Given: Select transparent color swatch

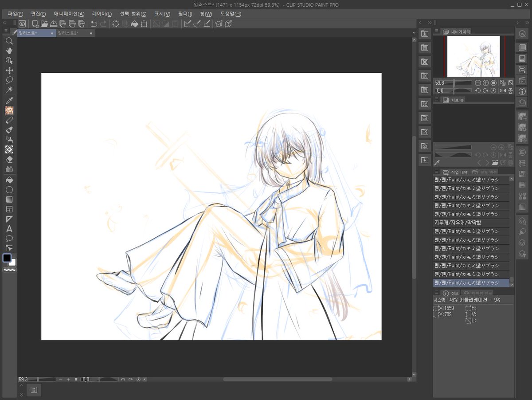Looking at the screenshot, I should [x=9, y=270].
